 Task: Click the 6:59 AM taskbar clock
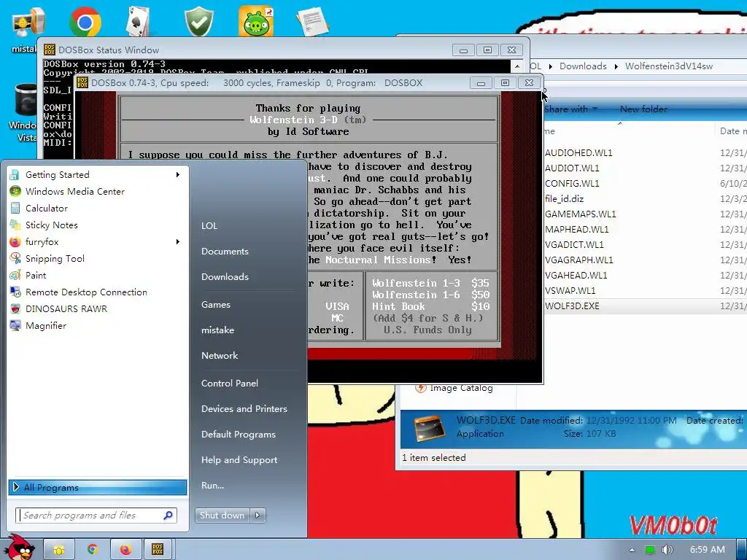pos(708,550)
